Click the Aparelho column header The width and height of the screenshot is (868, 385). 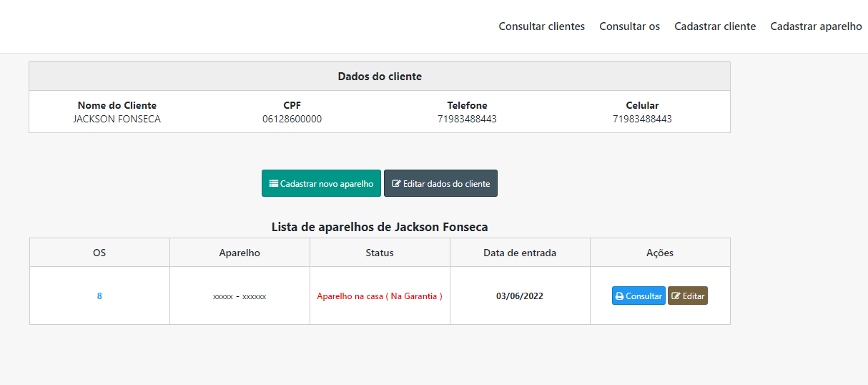point(240,253)
